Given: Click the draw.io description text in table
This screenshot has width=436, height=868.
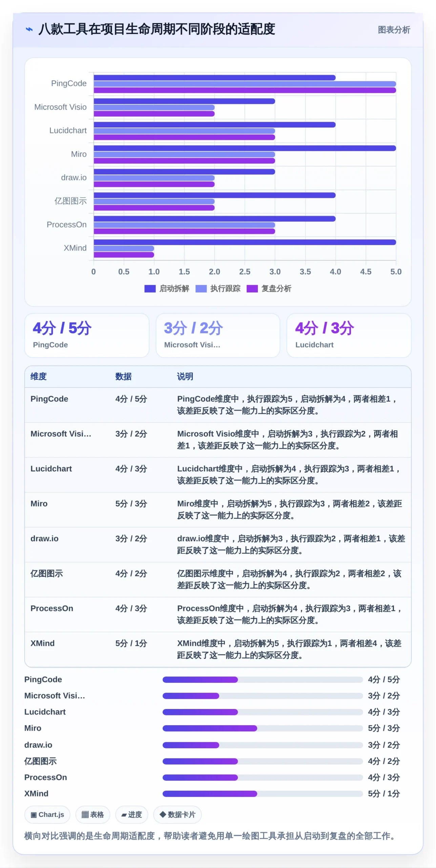Looking at the screenshot, I should pyautogui.click(x=291, y=544).
